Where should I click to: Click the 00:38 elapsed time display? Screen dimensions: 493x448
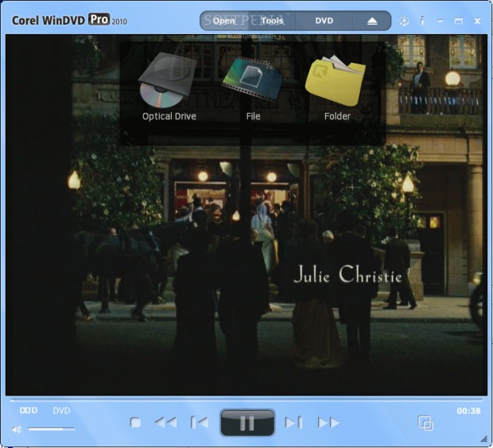468,411
